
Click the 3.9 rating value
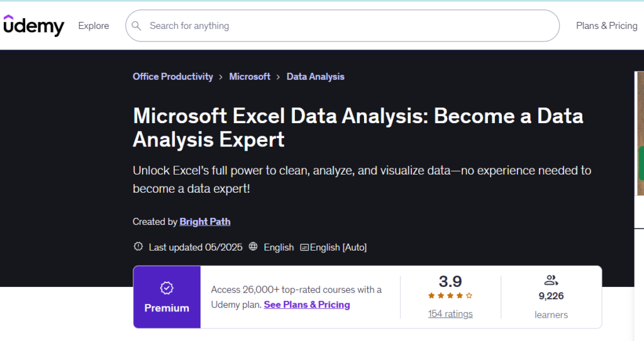[x=450, y=281]
